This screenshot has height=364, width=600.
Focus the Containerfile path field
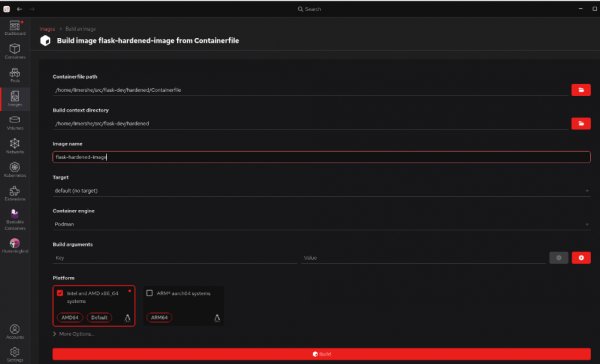(x=311, y=90)
